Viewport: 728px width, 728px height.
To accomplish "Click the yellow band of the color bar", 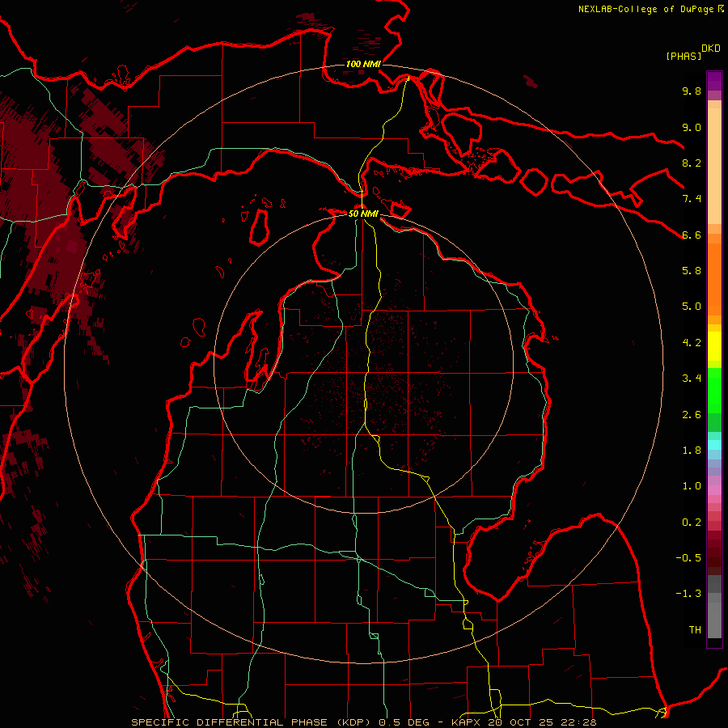I will coord(714,346).
